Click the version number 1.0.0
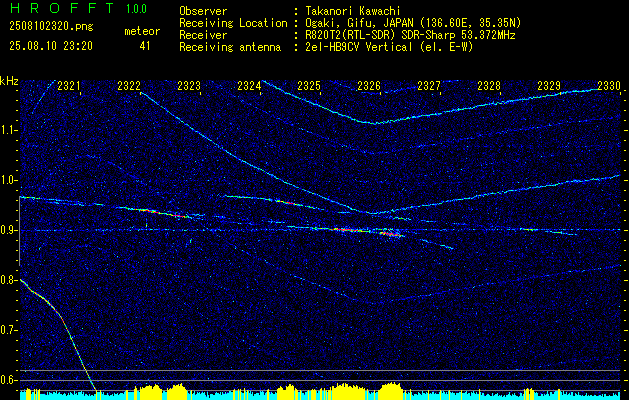Viewport: 629px width, 400px height. tap(136, 8)
